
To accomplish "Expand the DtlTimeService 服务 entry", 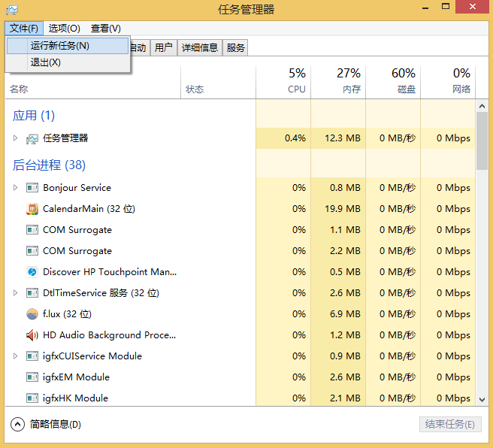I will click(x=15, y=293).
